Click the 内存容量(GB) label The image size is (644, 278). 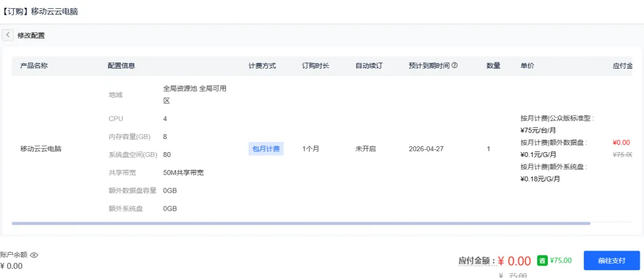click(x=130, y=137)
